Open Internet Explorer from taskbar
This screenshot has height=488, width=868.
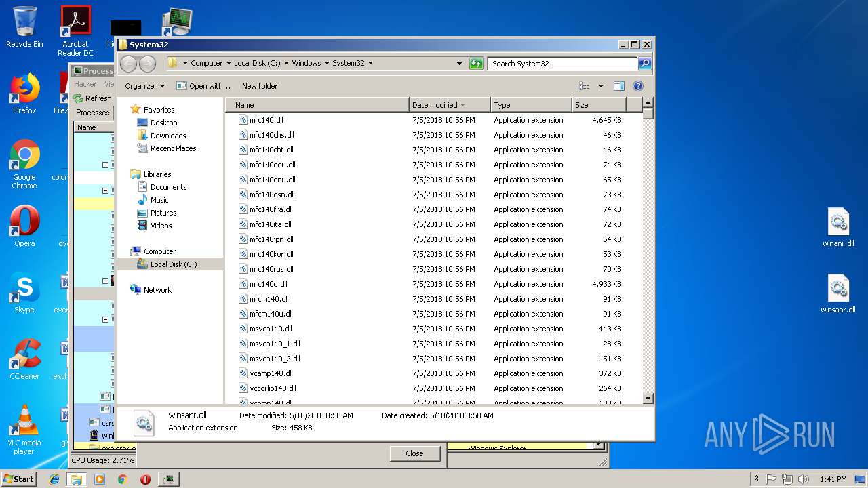click(x=54, y=479)
